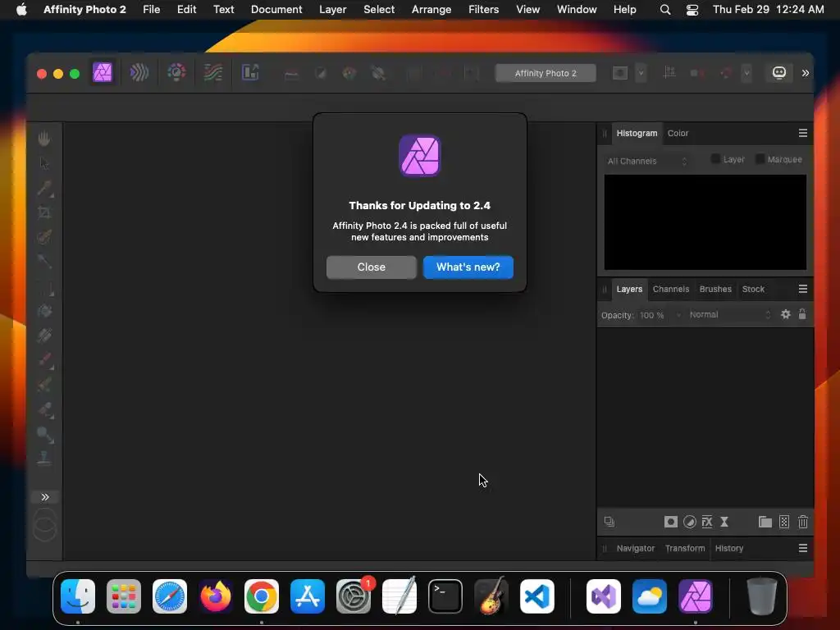Select the Selection Brush tool
The image size is (840, 630).
[44, 237]
